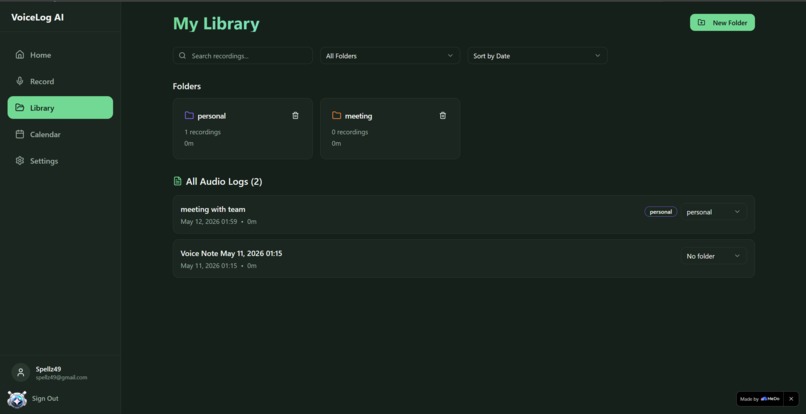Change folder dropdown showing personal
Image resolution: width=806 pixels, height=414 pixels.
(x=713, y=212)
